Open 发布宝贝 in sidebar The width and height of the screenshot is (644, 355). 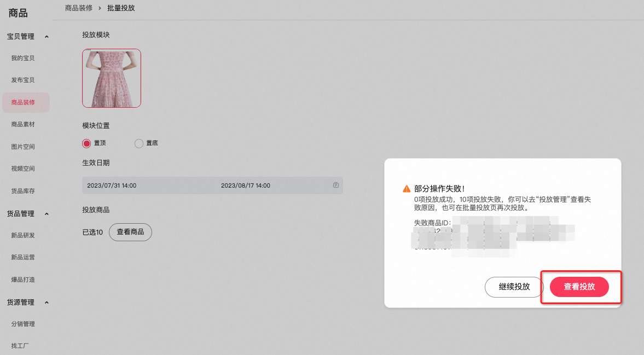click(23, 80)
